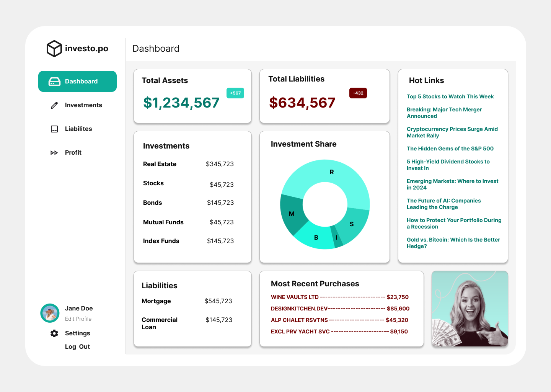Open the Liabilites sidebar menu item
Viewport: 551px width, 392px height.
click(x=78, y=129)
